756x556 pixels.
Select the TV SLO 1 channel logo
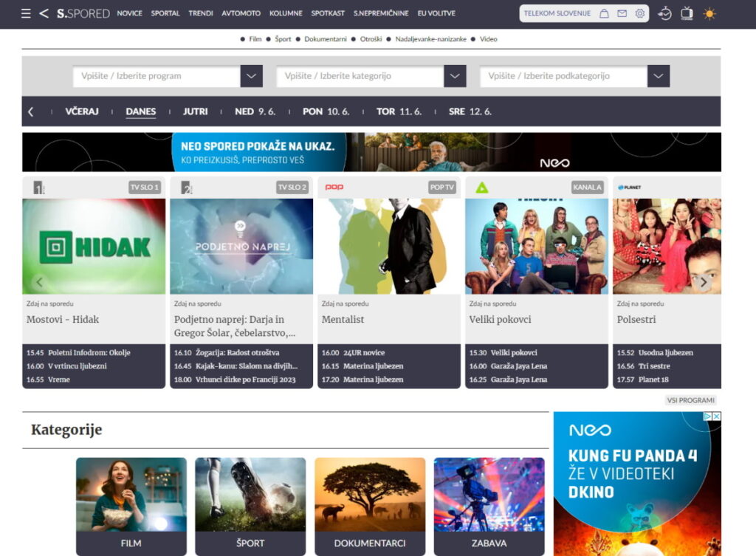tap(37, 188)
